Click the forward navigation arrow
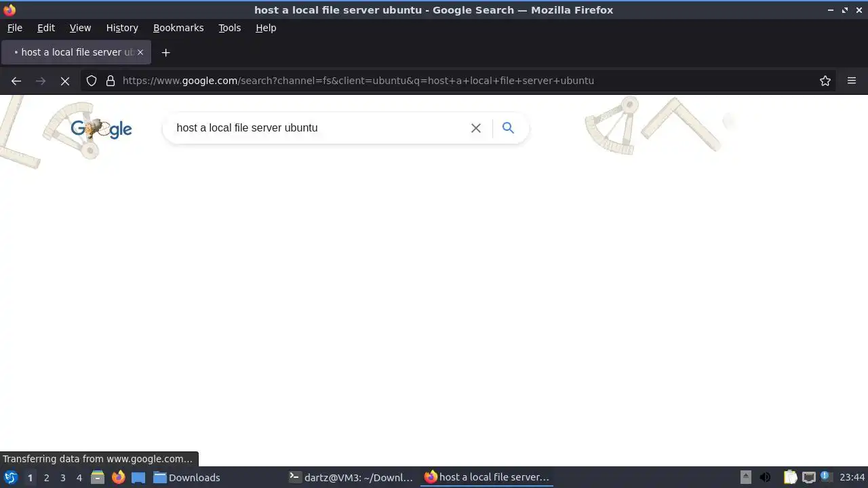Image resolution: width=868 pixels, height=488 pixels. pos(41,81)
